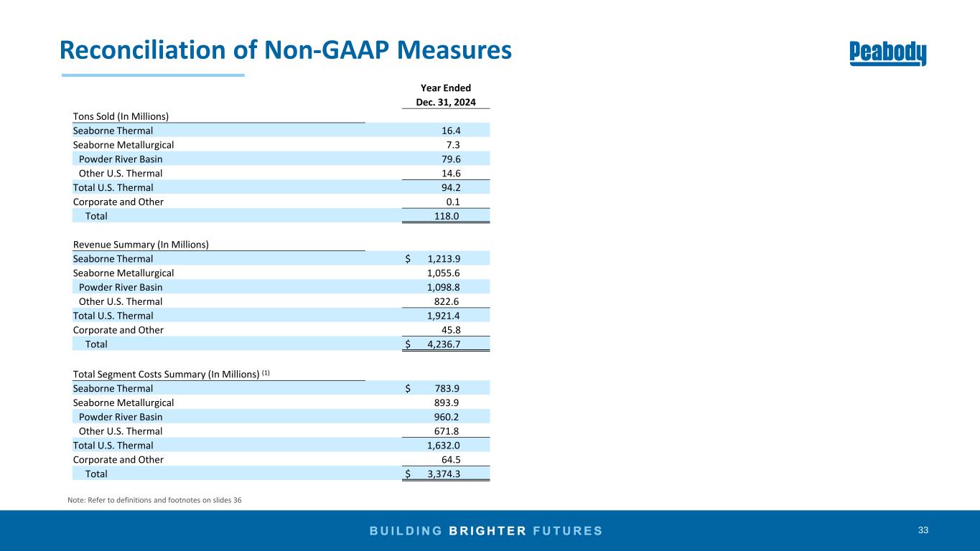Click the 'Total' label under Revenue Summary

(x=96, y=344)
